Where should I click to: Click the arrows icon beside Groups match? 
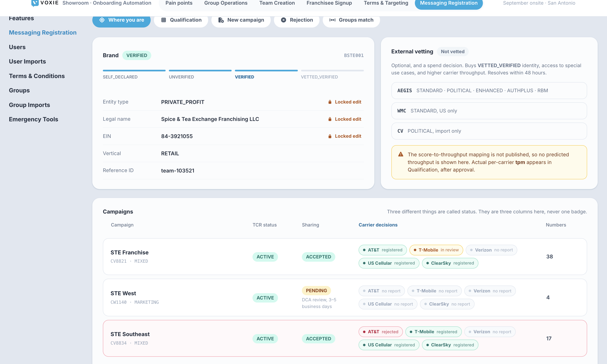[332, 20]
